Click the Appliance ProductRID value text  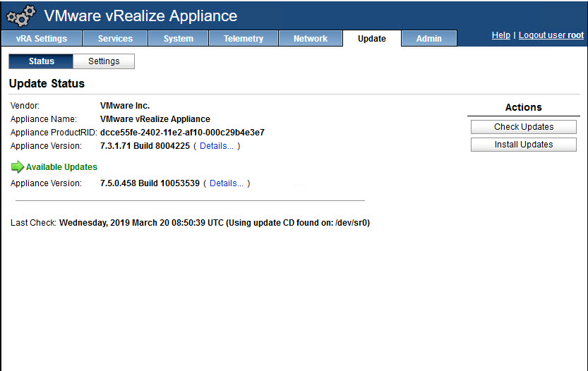click(182, 133)
